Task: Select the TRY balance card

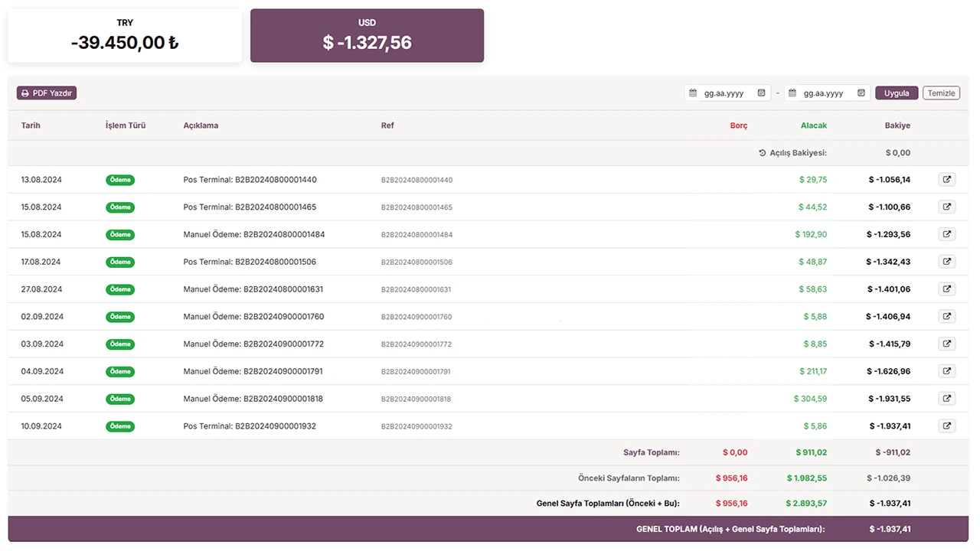Action: 125,36
